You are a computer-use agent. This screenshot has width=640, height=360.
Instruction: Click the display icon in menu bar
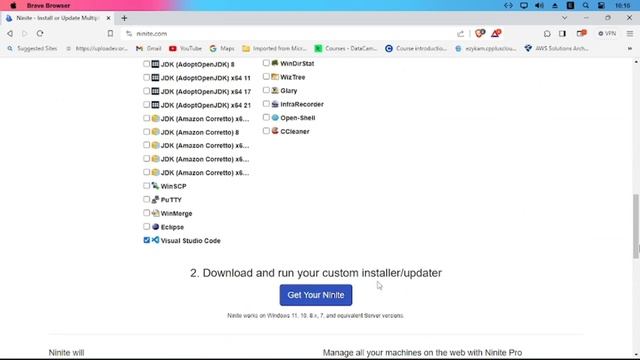(524, 5)
